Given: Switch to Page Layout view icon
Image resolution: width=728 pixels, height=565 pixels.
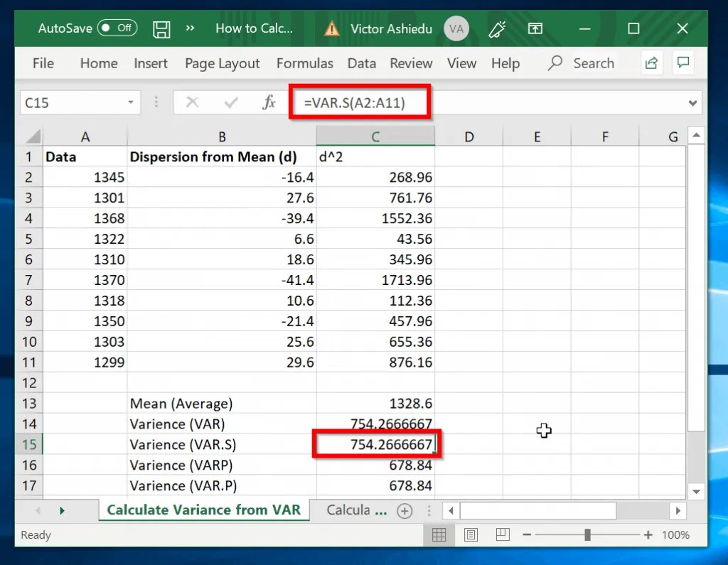Looking at the screenshot, I should [471, 535].
